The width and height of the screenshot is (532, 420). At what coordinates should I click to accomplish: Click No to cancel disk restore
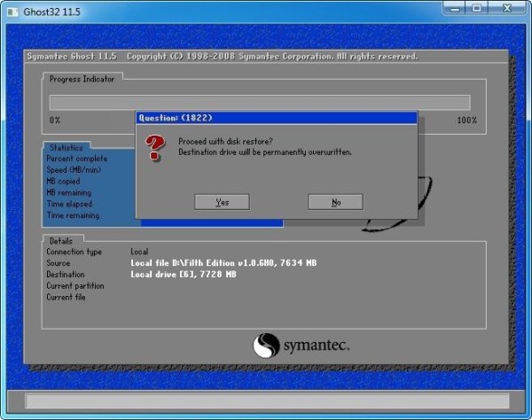click(335, 202)
